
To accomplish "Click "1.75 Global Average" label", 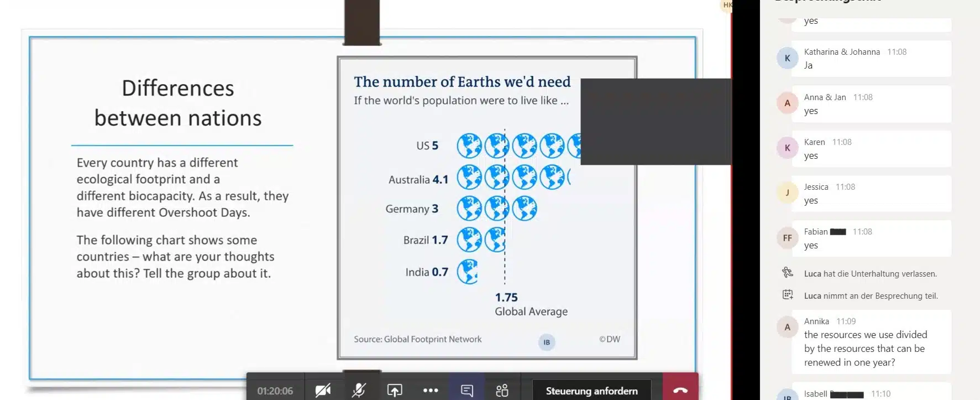I will 531,304.
